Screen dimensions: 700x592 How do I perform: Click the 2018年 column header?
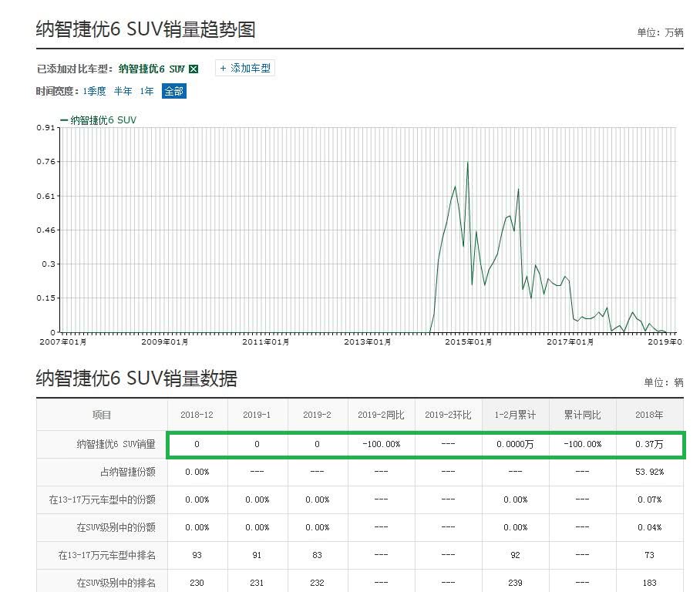click(x=649, y=415)
